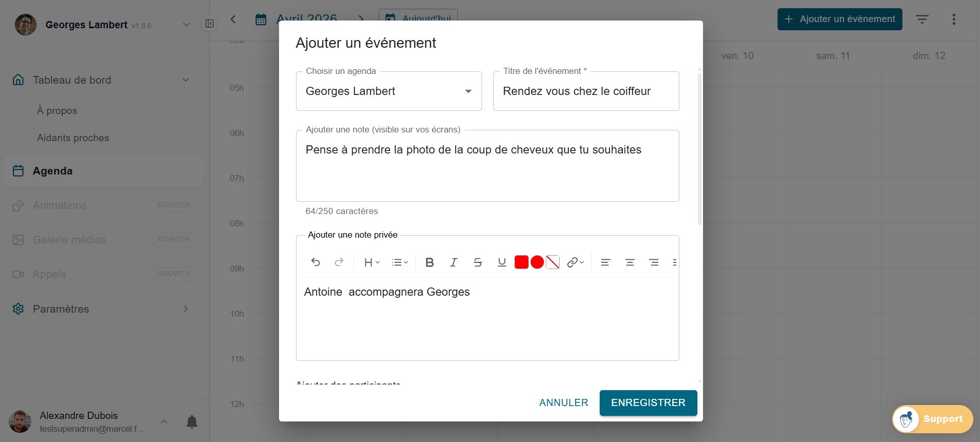980x442 pixels.
Task: Open the Choisir un agenda dropdown
Action: click(x=468, y=91)
